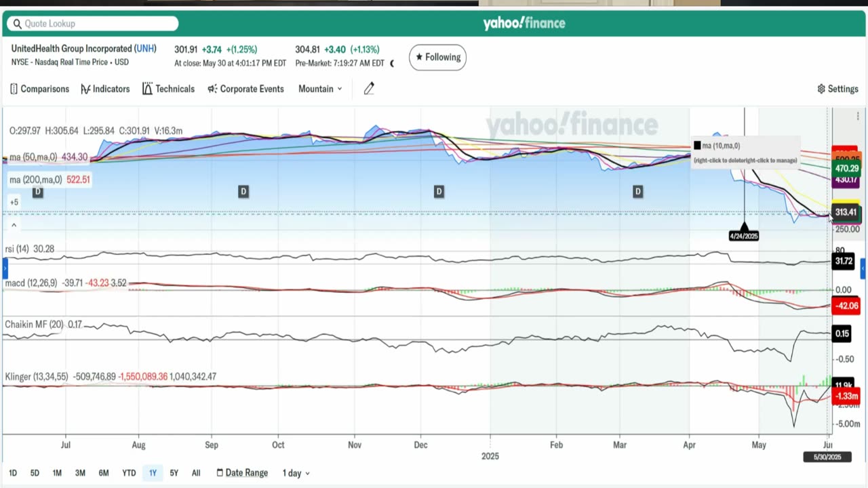The image size is (868, 488).
Task: Click the Settings gear icon
Action: tap(821, 89)
